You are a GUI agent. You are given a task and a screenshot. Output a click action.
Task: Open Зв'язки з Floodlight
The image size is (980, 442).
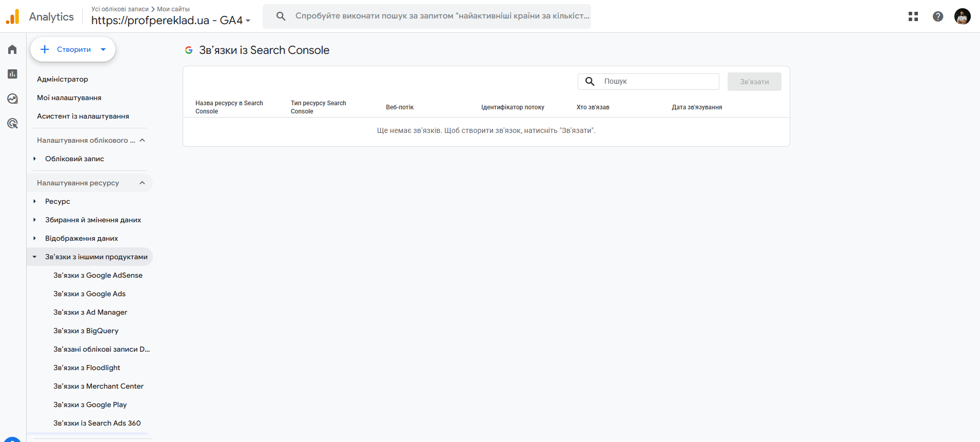pos(87,368)
